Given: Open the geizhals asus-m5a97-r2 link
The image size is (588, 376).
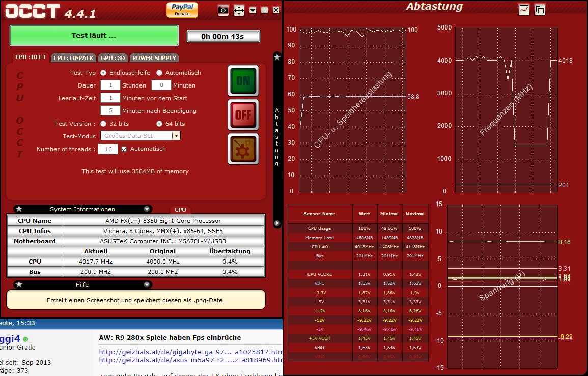Looking at the screenshot, I should click(190, 360).
